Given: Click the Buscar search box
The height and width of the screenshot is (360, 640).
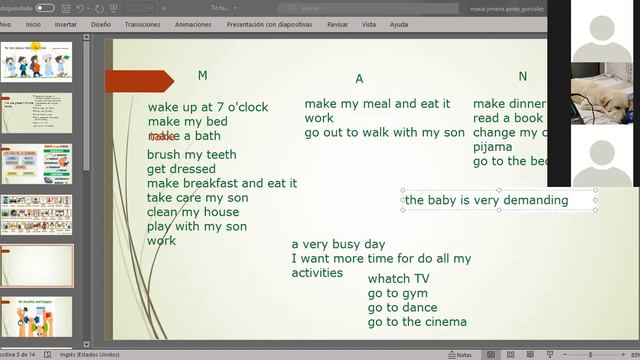Looking at the screenshot, I should coord(369,8).
